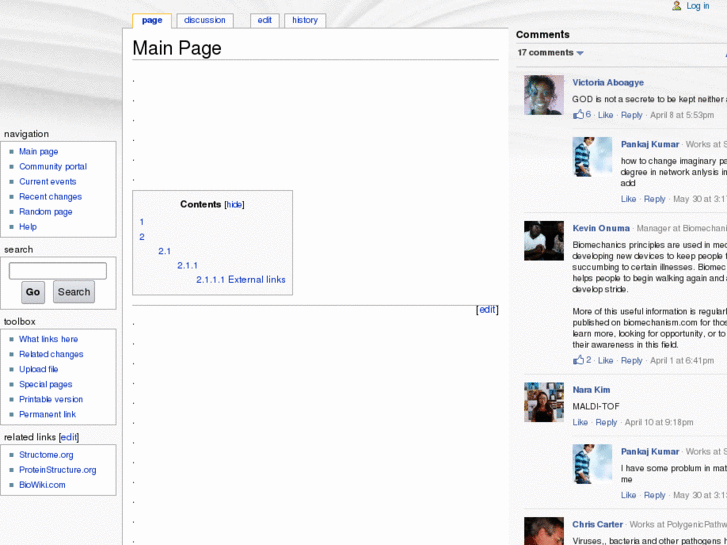Like Nara Kim's MALDI-TOF comment
Viewport: 727px width, 545px height.
[x=580, y=423]
